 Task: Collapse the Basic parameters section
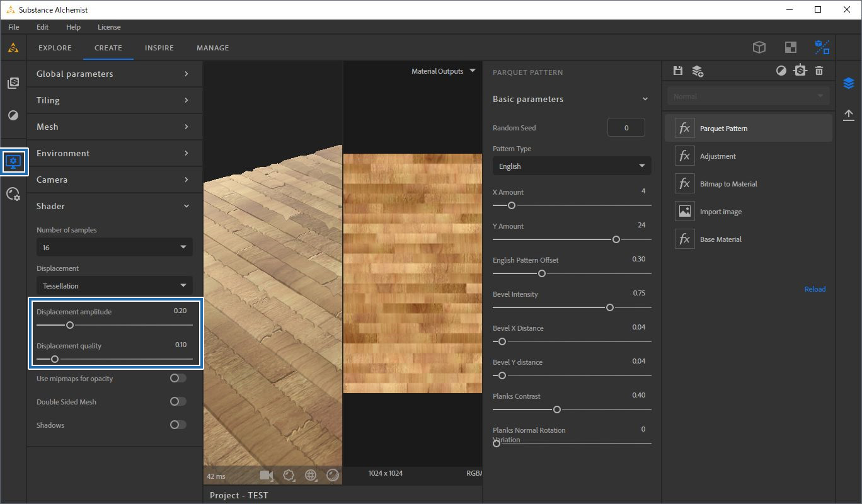[572, 99]
